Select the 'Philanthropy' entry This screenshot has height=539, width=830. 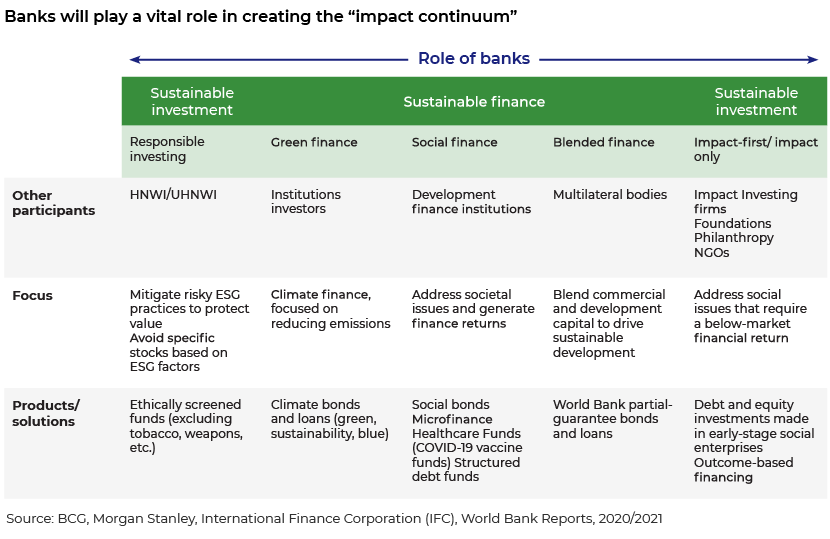pos(734,238)
